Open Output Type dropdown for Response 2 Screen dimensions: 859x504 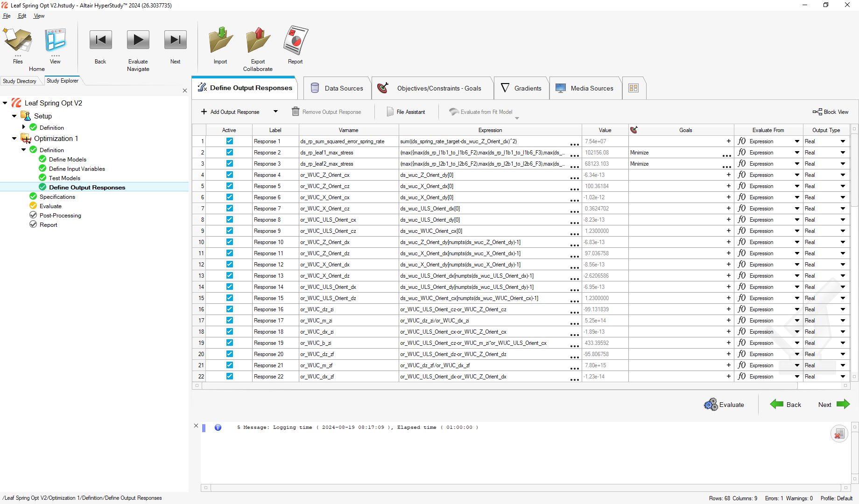tap(843, 153)
